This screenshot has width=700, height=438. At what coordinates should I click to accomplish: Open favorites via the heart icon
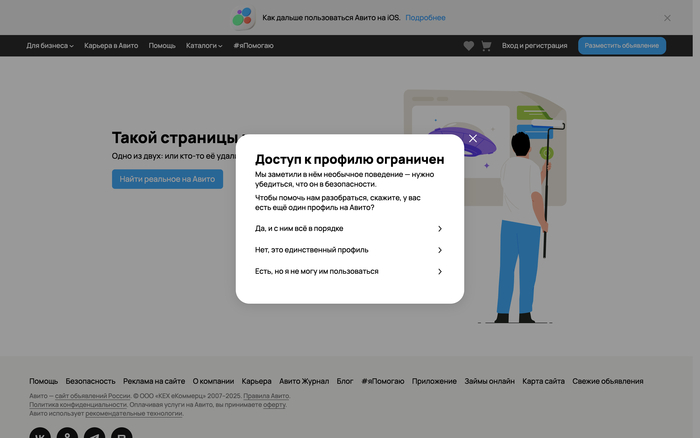(469, 46)
